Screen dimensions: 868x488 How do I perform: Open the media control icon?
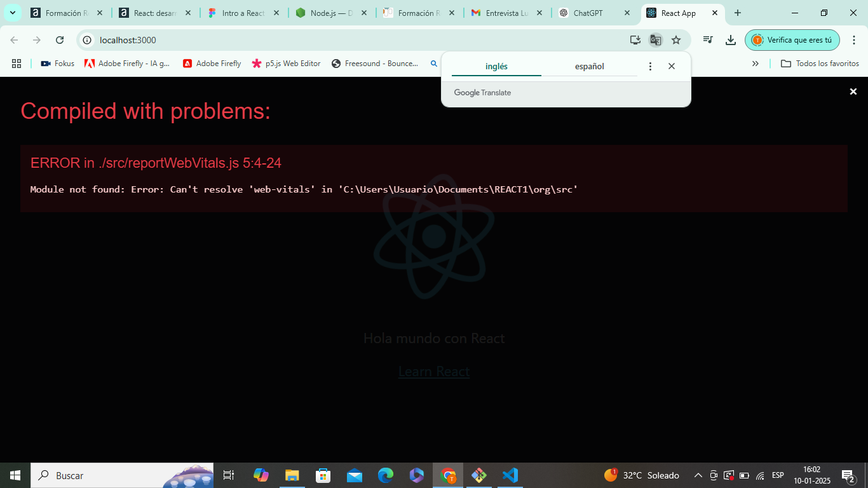708,40
